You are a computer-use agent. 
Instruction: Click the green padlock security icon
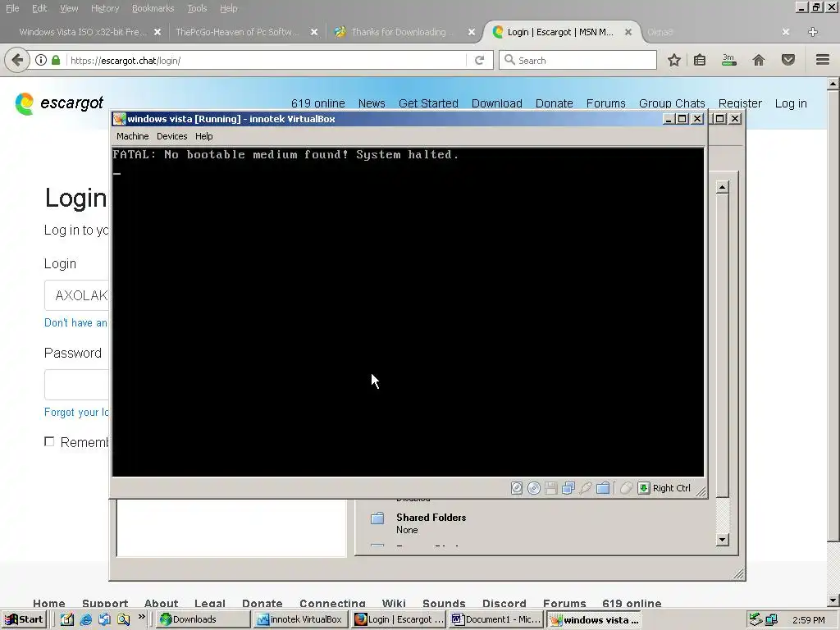tap(56, 60)
